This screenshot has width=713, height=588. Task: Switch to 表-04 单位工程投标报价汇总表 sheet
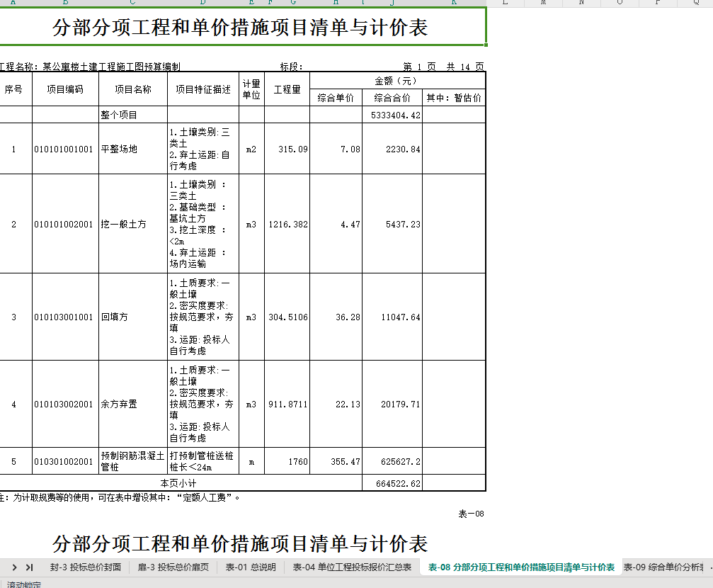point(352,567)
